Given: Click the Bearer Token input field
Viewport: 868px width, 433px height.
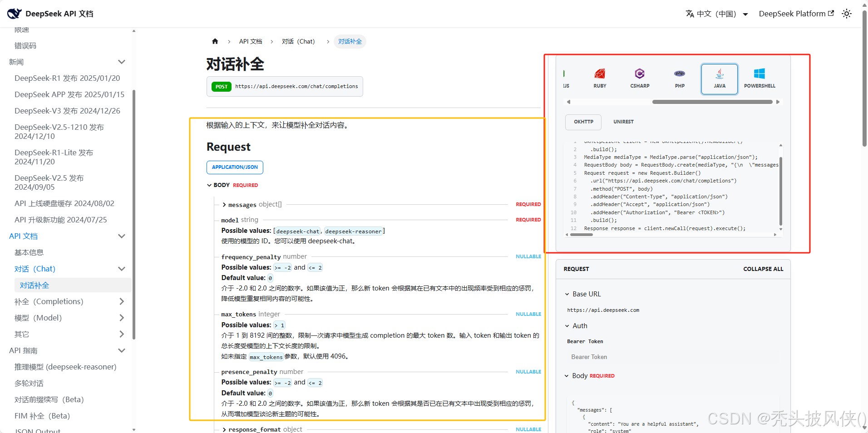Looking at the screenshot, I should (x=673, y=357).
